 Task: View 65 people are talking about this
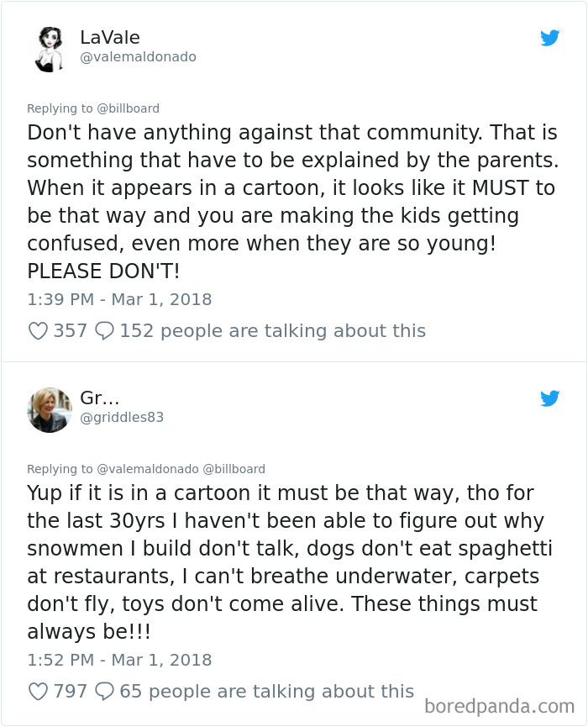point(267,692)
